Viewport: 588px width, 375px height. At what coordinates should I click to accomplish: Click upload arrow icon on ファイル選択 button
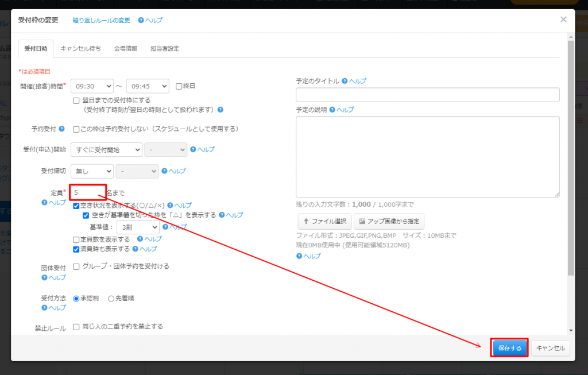306,221
